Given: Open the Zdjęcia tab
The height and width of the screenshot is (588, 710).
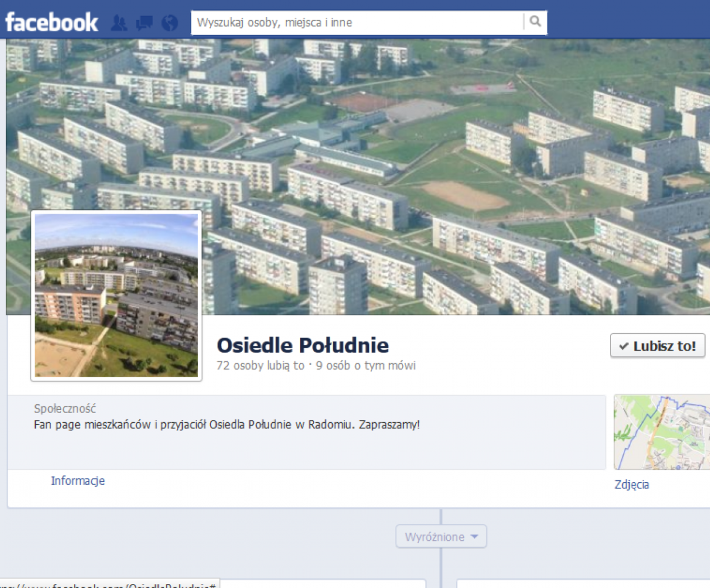Looking at the screenshot, I should click(632, 485).
